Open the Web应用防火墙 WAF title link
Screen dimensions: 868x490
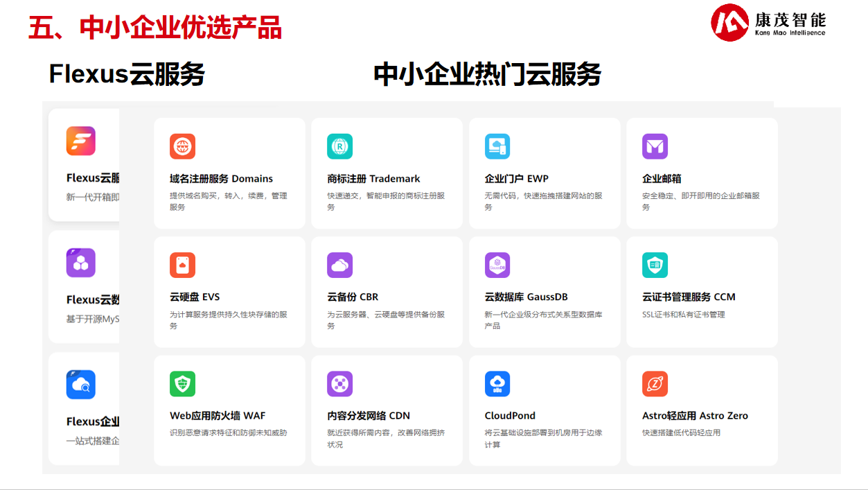click(x=218, y=416)
